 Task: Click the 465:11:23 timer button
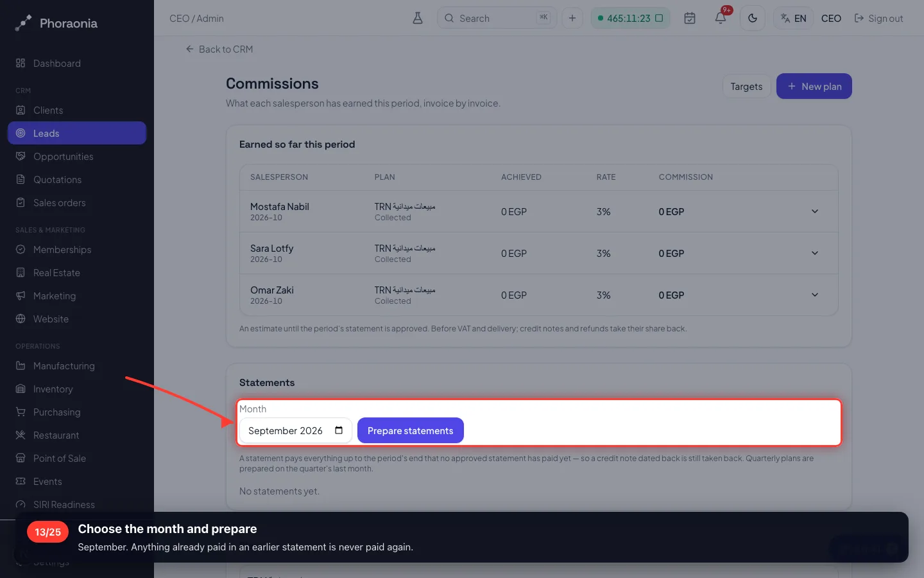630,18
